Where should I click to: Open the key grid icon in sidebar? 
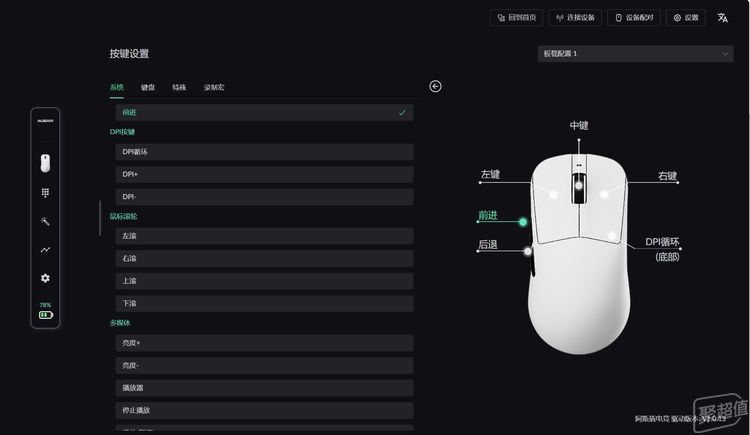[45, 192]
